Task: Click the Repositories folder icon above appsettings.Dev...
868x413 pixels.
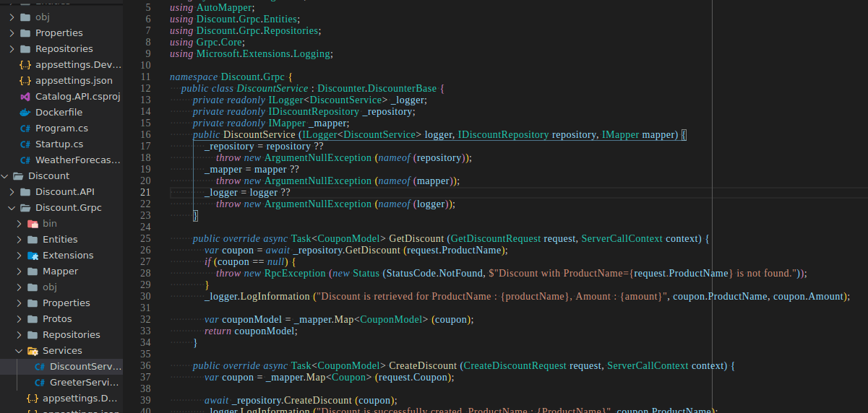Action: click(x=25, y=48)
